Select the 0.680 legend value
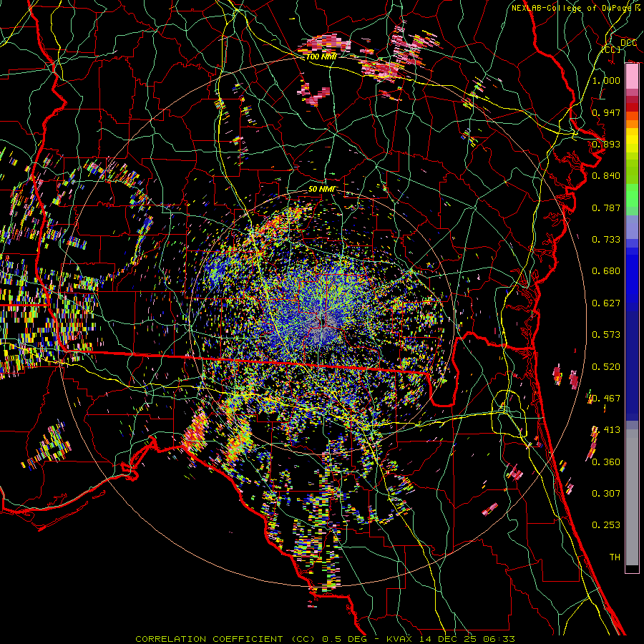The height and width of the screenshot is (644, 644). click(x=606, y=271)
